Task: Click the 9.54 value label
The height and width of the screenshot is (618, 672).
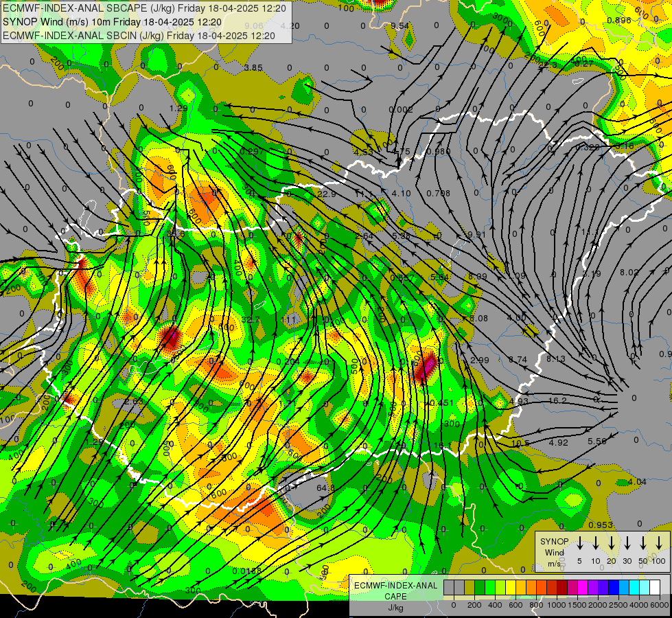Action: tap(400, 25)
